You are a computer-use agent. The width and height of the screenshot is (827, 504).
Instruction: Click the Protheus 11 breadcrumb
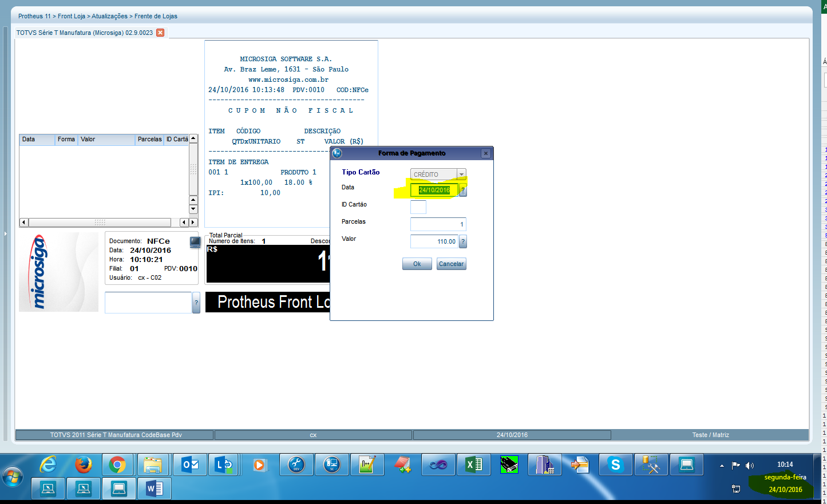tap(34, 16)
